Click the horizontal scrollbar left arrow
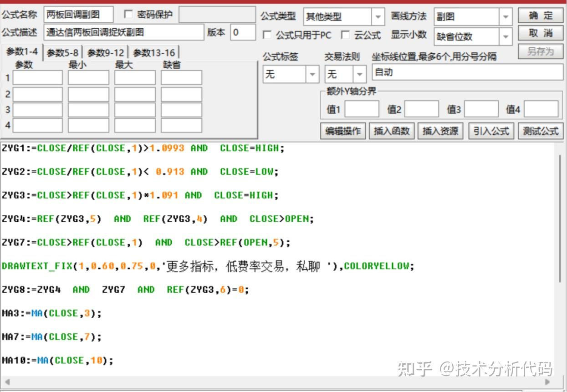The width and height of the screenshot is (567, 392). 7,382
